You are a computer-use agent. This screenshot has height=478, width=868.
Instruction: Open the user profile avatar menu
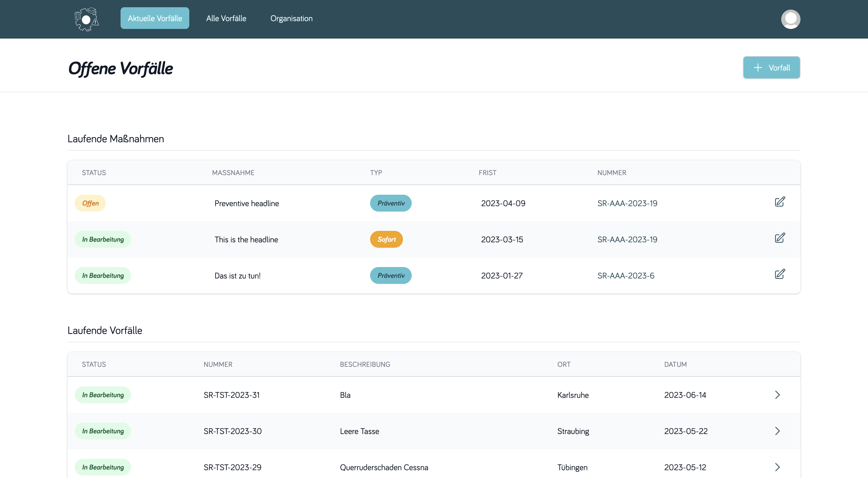click(x=790, y=19)
